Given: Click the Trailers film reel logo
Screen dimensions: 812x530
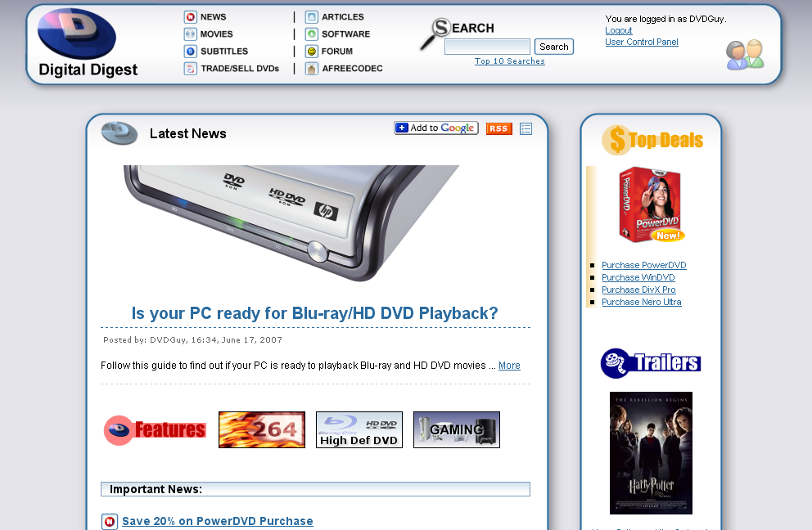Looking at the screenshot, I should 651,363.
